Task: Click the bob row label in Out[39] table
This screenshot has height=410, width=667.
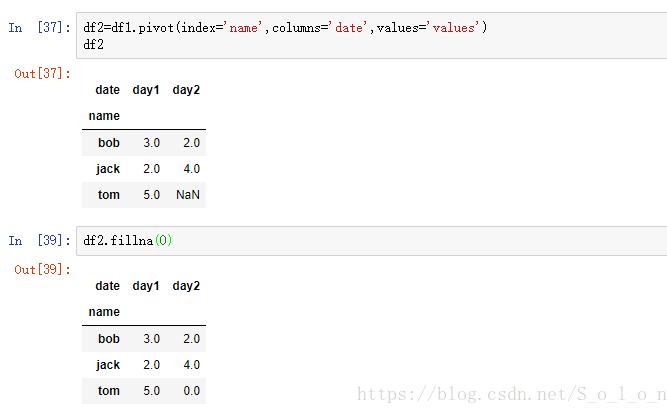Action: tap(108, 339)
